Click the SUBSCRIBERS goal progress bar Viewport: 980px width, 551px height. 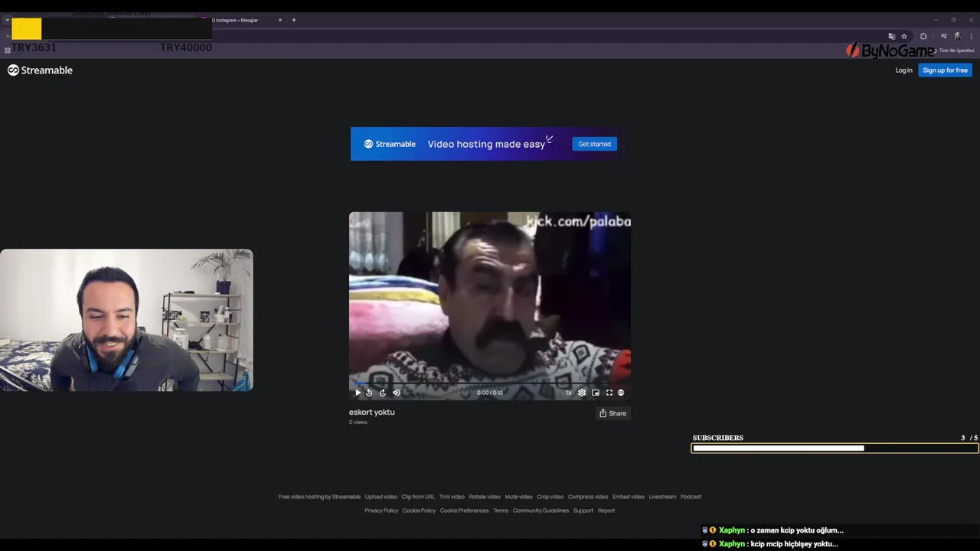835,448
